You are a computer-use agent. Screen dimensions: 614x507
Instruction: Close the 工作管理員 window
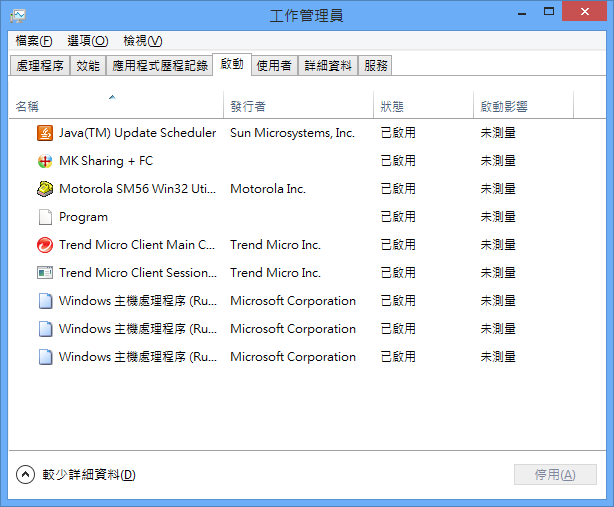pyautogui.click(x=585, y=11)
